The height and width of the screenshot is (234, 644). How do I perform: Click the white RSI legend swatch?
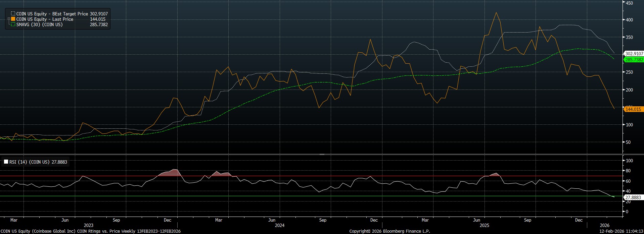(6, 162)
